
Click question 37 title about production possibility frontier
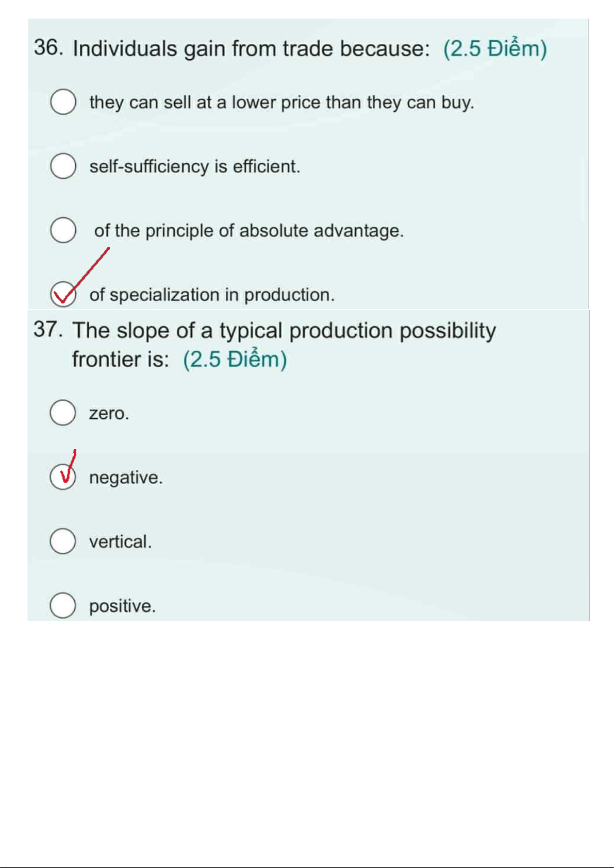click(x=284, y=331)
